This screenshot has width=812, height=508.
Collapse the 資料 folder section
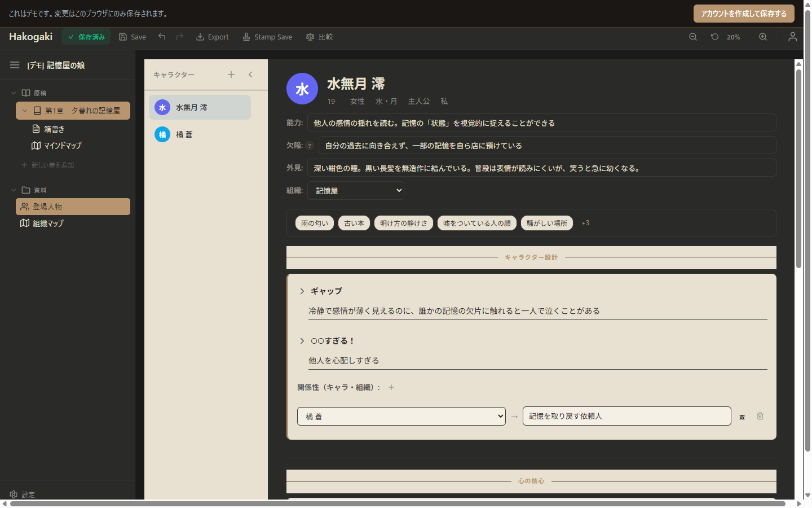tap(14, 190)
